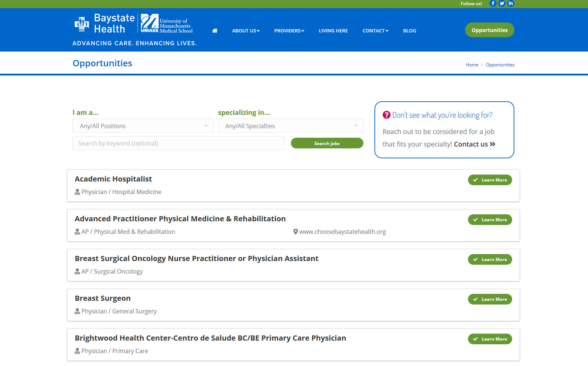
Task: Open Baystate Health Facebook page icon
Action: 493,3
